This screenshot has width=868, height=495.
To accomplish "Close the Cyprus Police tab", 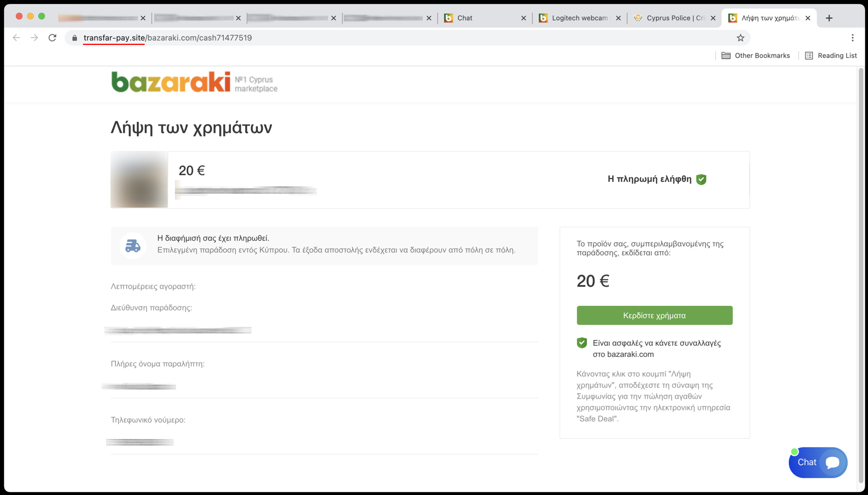I will 713,18.
